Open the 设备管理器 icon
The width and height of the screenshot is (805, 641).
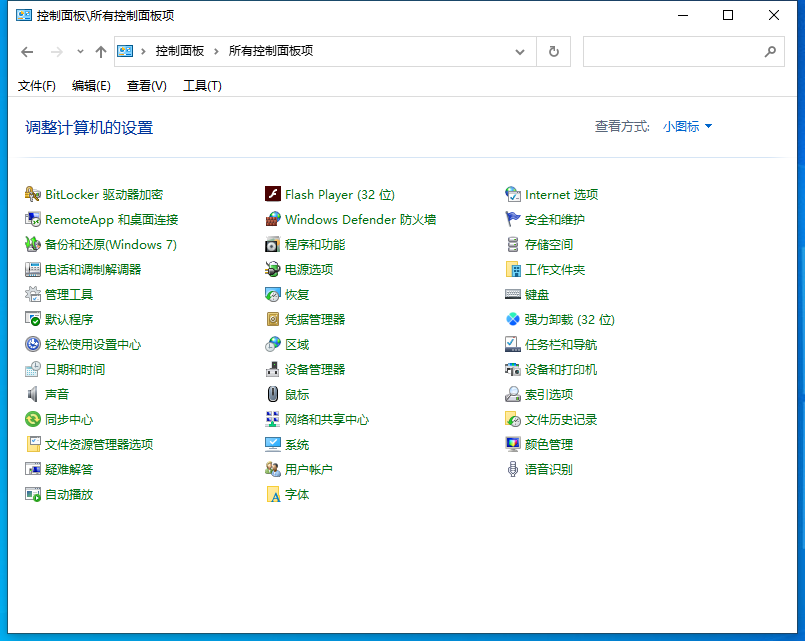tap(273, 370)
